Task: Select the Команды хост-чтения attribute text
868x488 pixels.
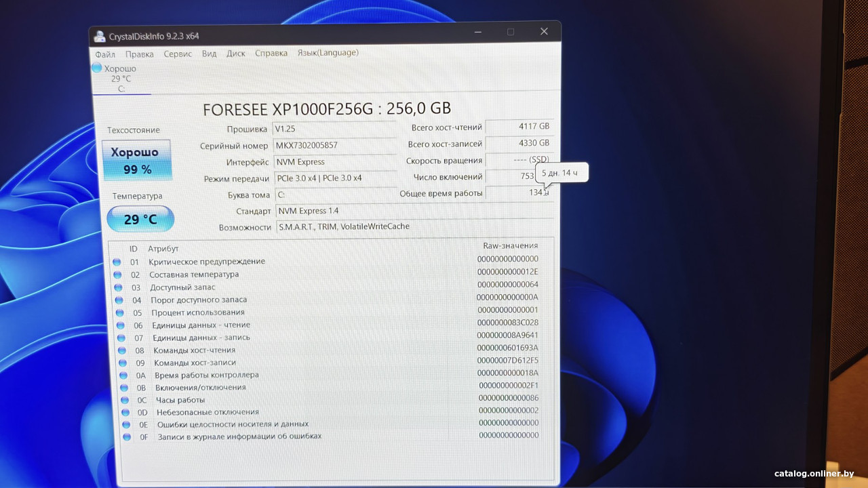Action: click(x=195, y=350)
